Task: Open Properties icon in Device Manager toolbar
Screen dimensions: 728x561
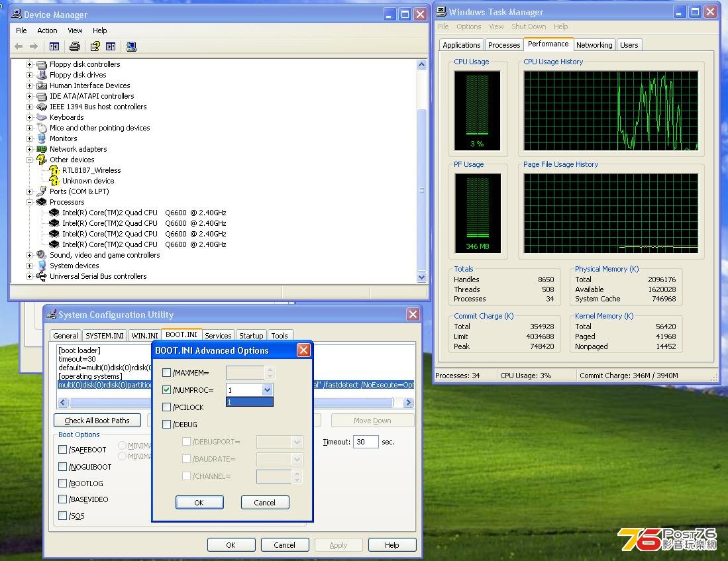Action: (95, 46)
